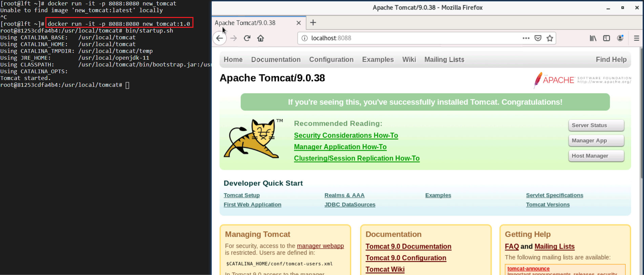644x275 pixels.
Task: Minimize the Firefox window
Action: coord(608,8)
